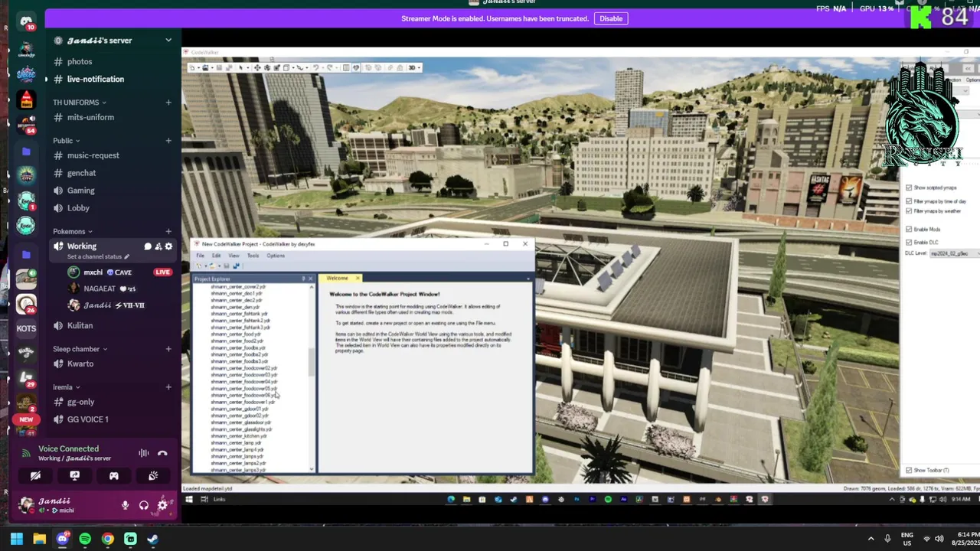Click the move widget icon in CodeWalker toolbar

point(257,67)
